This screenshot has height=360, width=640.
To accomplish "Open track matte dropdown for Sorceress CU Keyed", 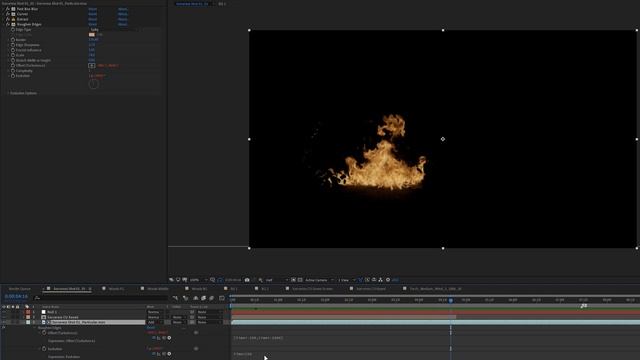I will point(179,317).
